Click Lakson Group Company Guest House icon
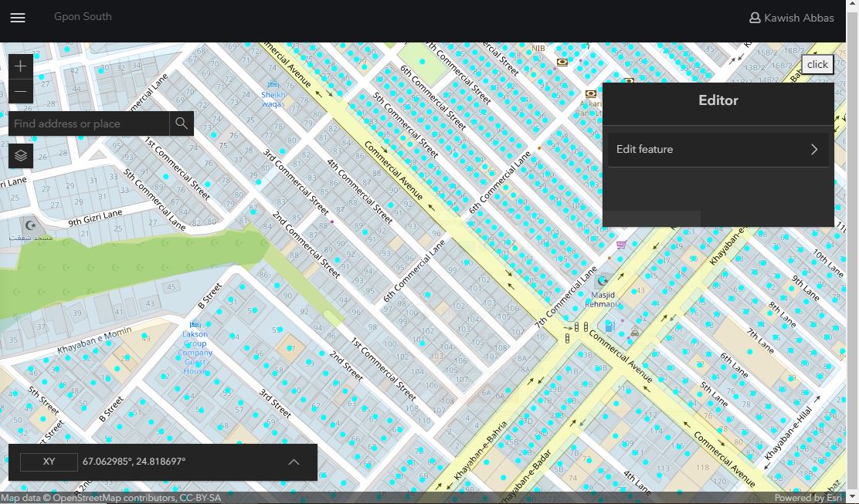Screen dimensions: 859x504 (x=195, y=324)
